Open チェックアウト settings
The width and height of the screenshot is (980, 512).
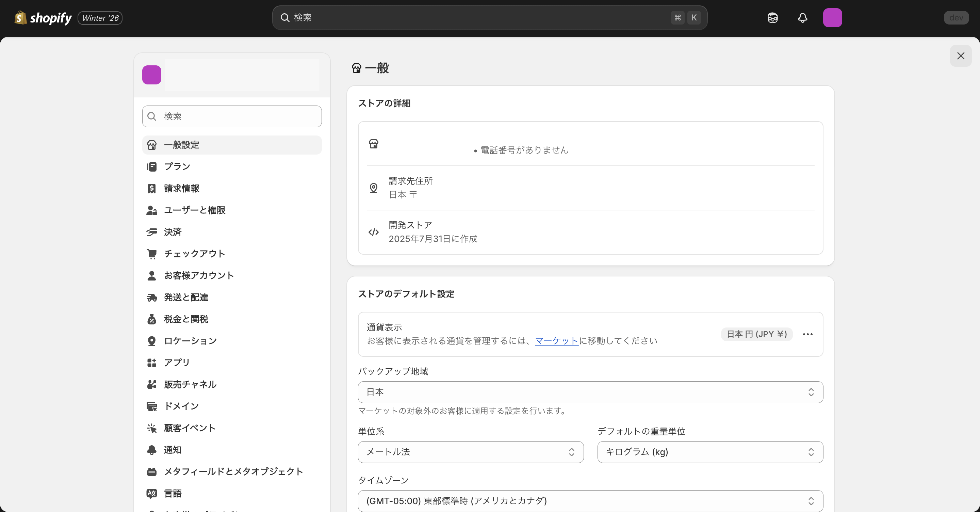194,254
